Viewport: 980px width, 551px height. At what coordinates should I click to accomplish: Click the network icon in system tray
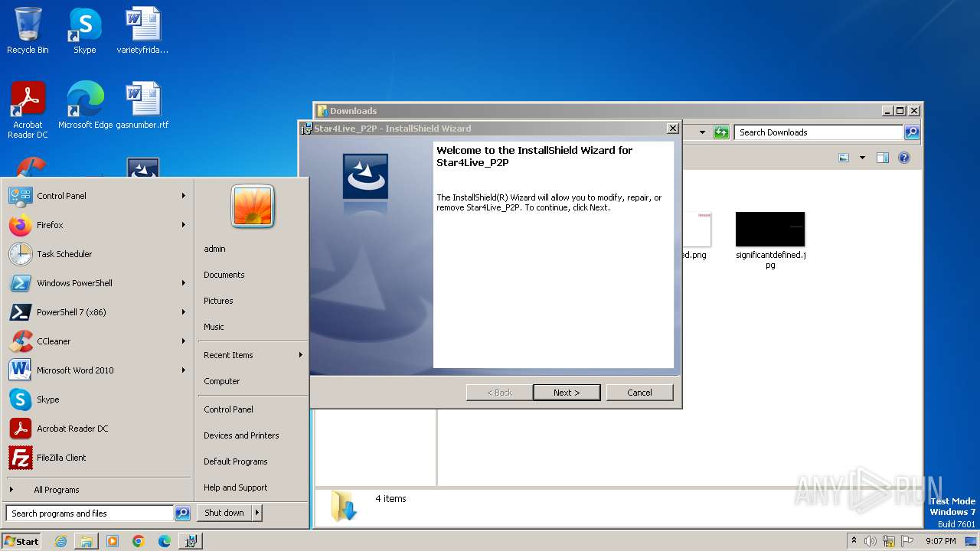(x=889, y=541)
